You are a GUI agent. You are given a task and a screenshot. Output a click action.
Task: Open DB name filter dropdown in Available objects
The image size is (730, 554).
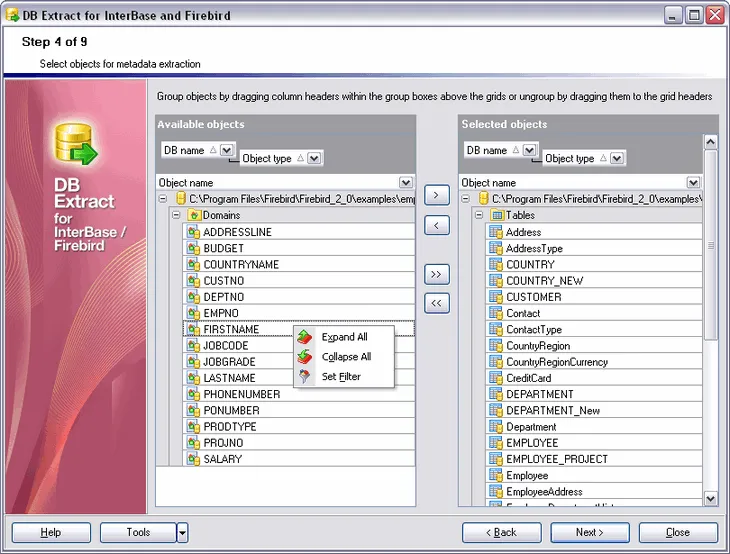pyautogui.click(x=227, y=150)
